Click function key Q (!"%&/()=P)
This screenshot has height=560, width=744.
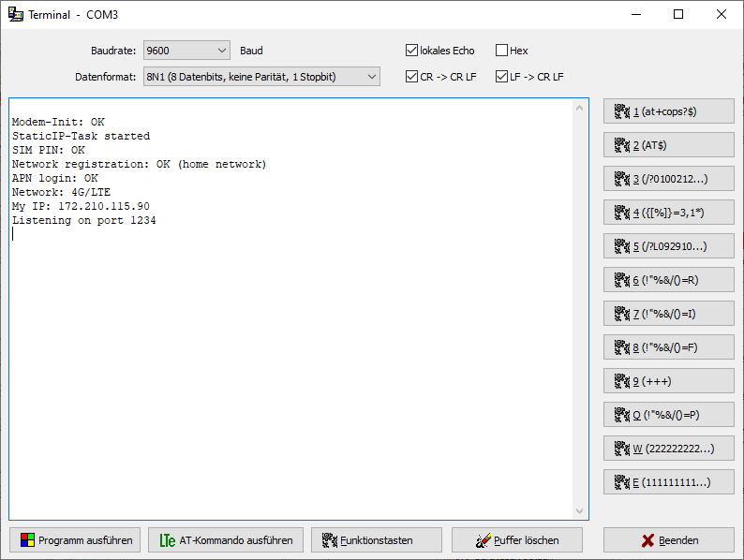(x=668, y=415)
